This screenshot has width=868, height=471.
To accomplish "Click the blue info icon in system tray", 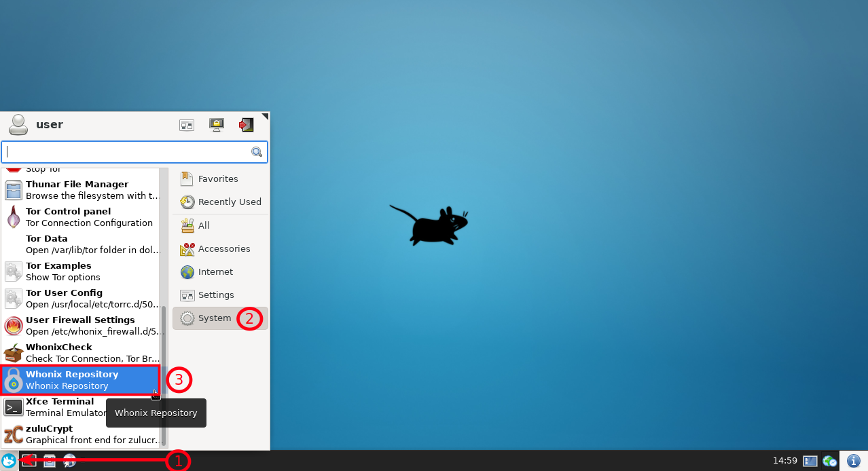I will click(854, 461).
